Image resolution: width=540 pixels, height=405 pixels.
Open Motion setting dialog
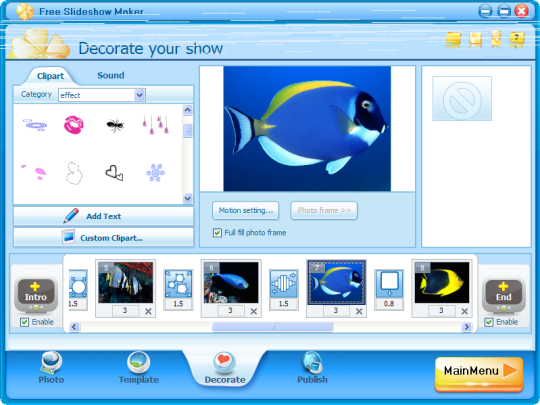click(x=246, y=210)
